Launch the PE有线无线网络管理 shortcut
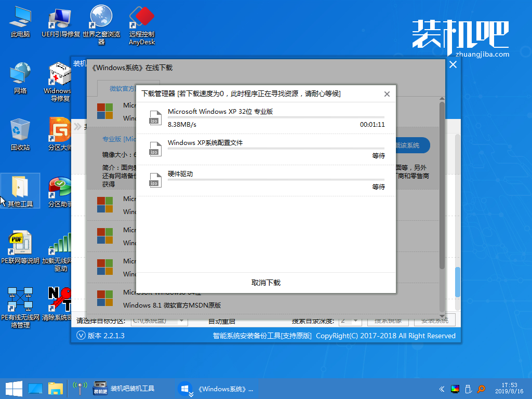532x399 pixels. (x=20, y=302)
